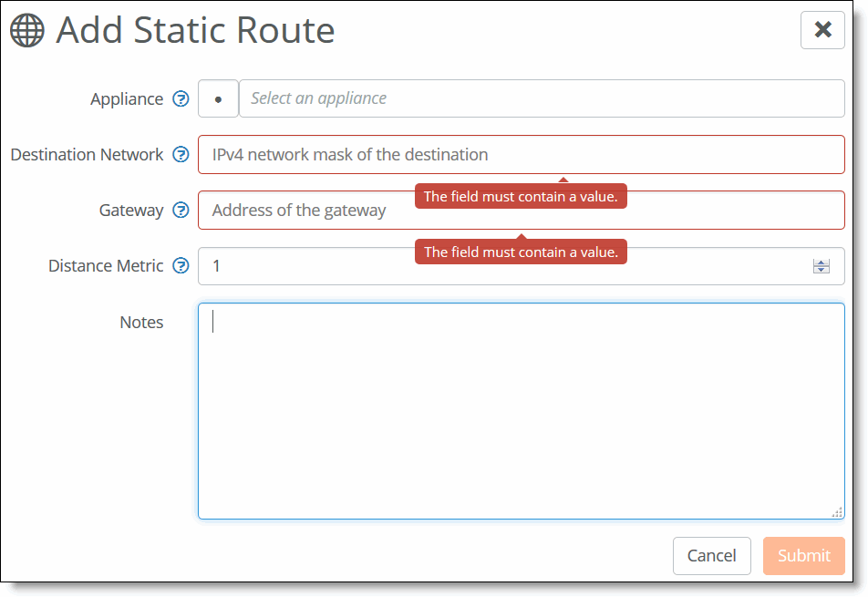Click the Notes resize grip handle
Image resolution: width=868 pixels, height=597 pixels.
(837, 512)
